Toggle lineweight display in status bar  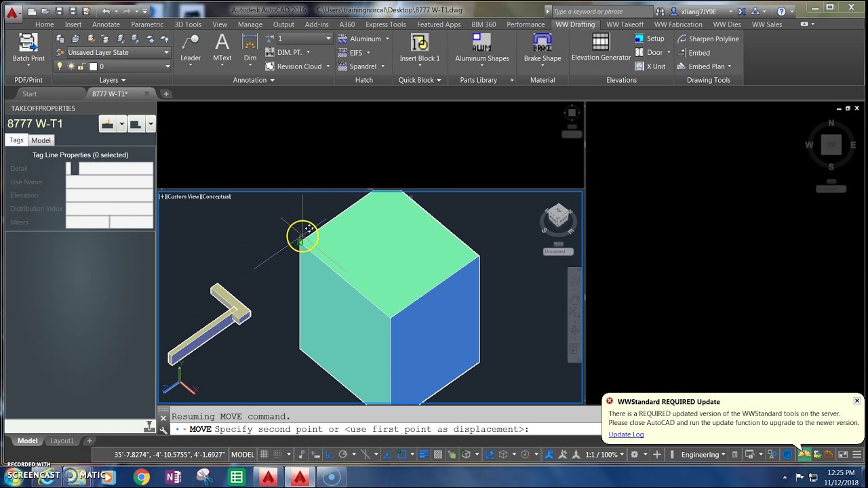pos(425,454)
